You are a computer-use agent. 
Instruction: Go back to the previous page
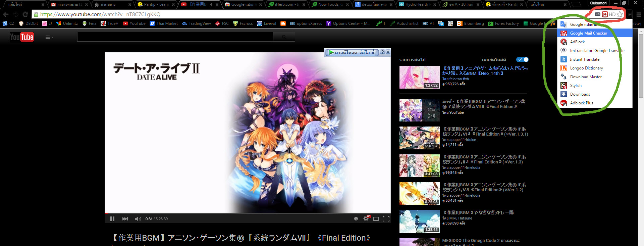[6, 14]
